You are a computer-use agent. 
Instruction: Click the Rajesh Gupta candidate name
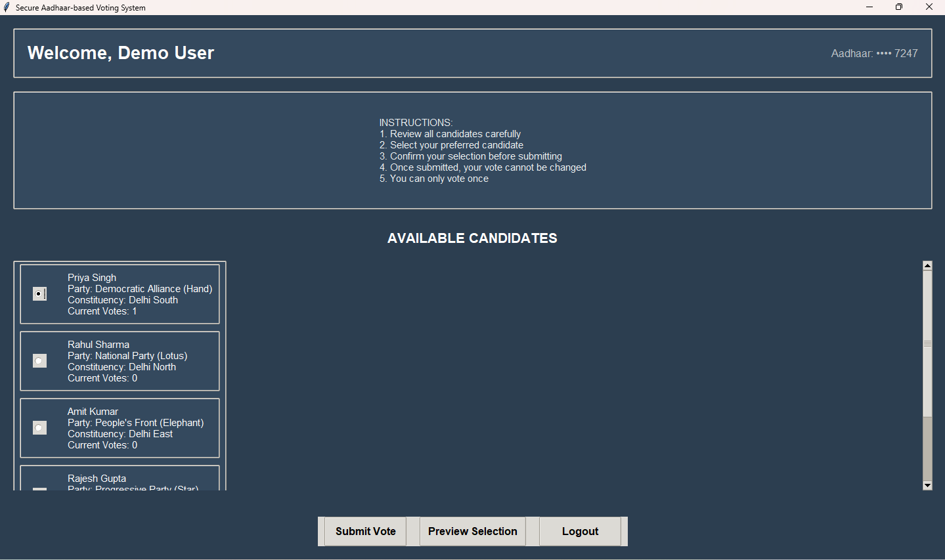97,479
